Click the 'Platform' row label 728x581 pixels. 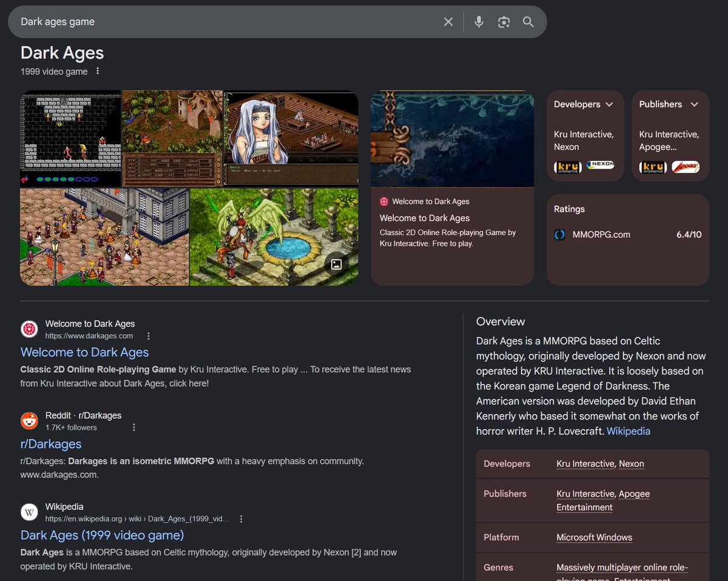click(501, 537)
